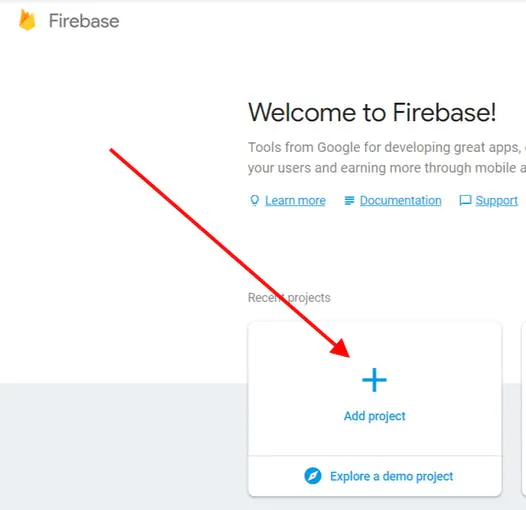Click the red arrow's head above the plus
526x510 pixels.
(341, 348)
